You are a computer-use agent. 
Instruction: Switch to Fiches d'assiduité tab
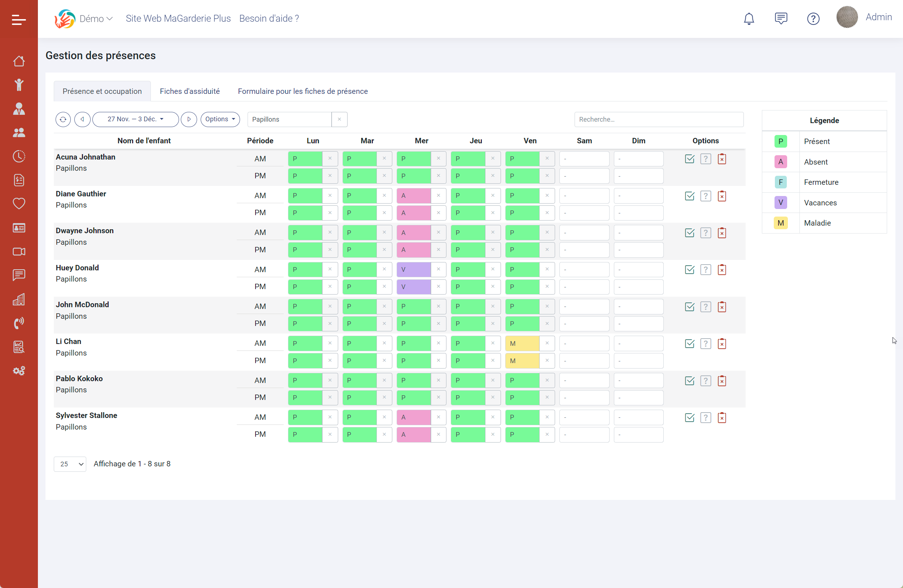190,91
